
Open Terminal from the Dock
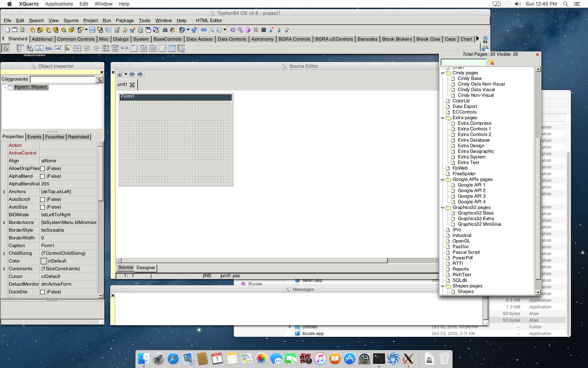379,359
